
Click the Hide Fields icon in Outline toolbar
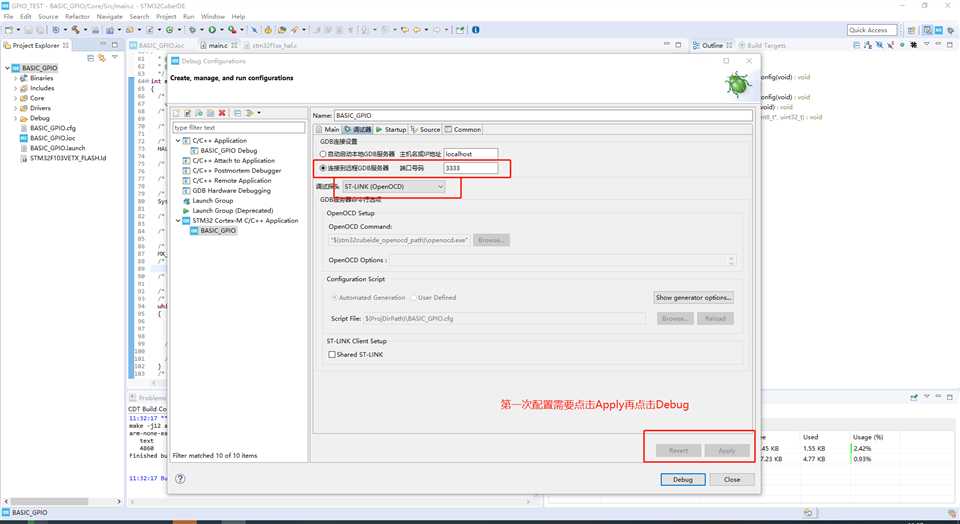point(879,45)
